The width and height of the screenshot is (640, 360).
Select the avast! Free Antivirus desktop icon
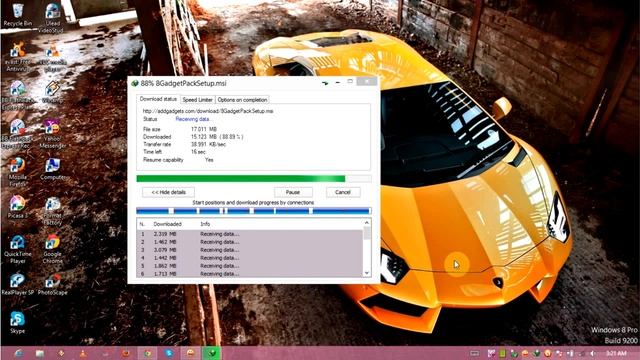17,57
